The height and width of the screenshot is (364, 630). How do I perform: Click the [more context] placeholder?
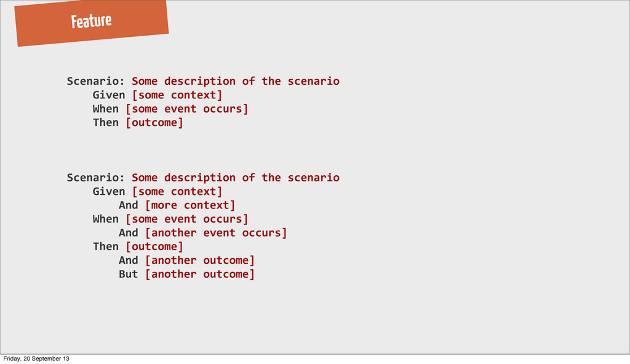(x=190, y=205)
